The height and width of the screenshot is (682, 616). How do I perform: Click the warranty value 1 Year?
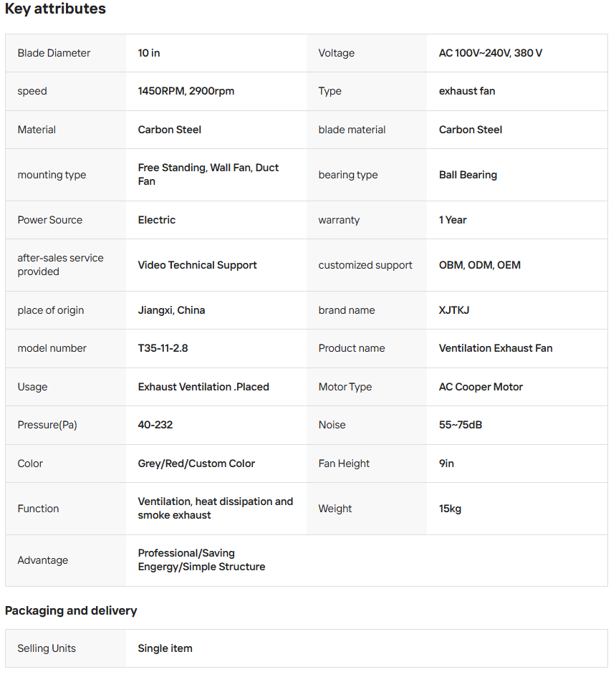coord(453,220)
